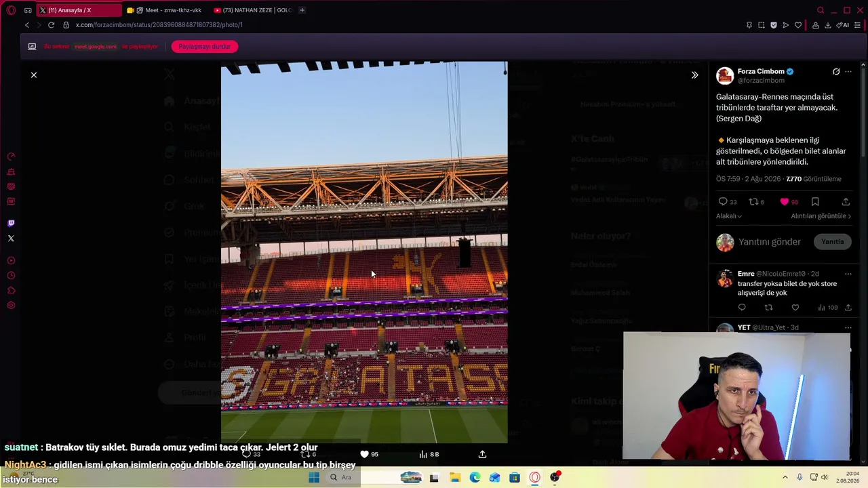Open File Explorer from the taskbar
This screenshot has height=488, width=868.
click(x=454, y=477)
